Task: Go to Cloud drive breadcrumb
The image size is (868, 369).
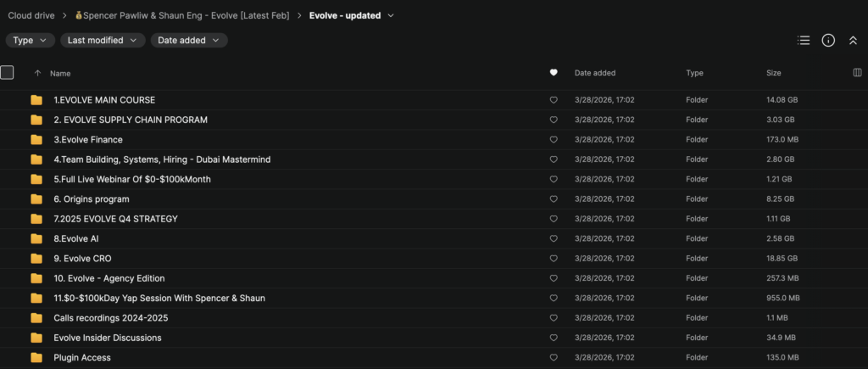Action: (31, 15)
